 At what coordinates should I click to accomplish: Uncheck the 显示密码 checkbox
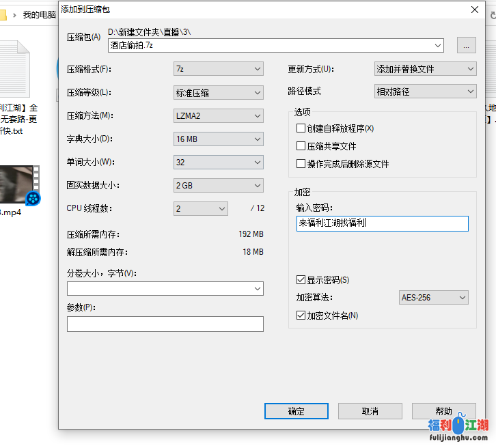coord(301,280)
